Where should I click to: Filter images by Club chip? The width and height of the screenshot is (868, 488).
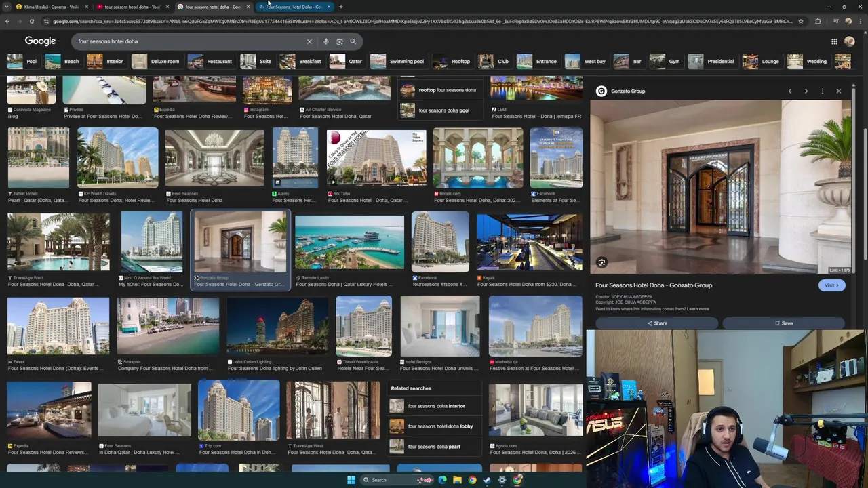(x=494, y=62)
